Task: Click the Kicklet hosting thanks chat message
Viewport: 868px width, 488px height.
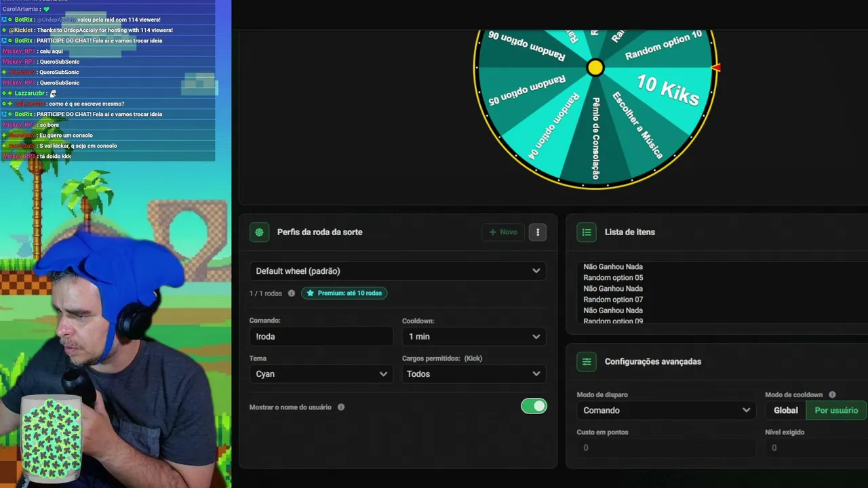Action: coord(87,30)
